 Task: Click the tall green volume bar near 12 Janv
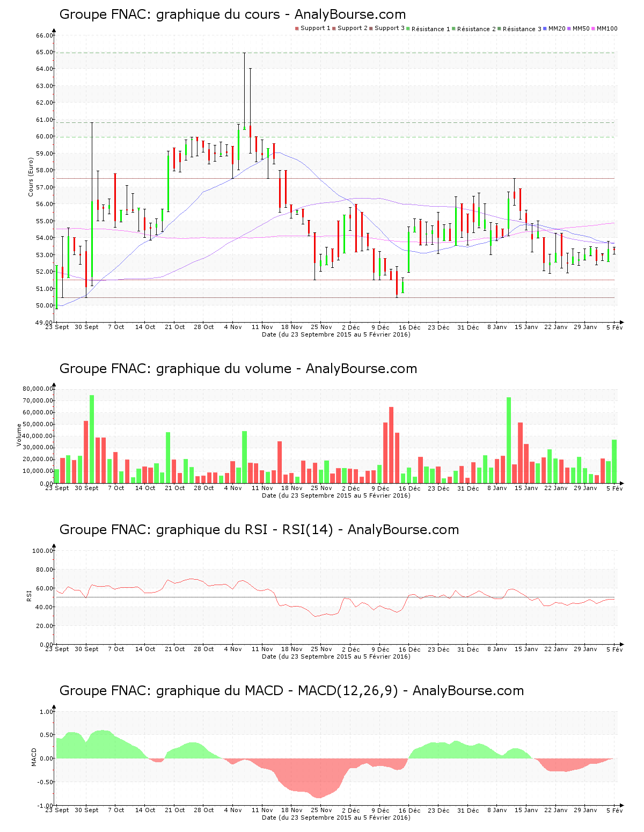click(x=509, y=440)
